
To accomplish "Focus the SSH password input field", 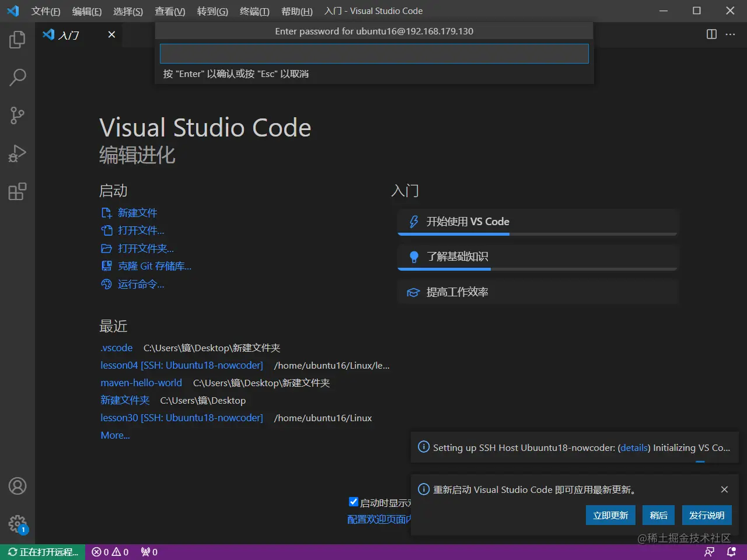I will tap(374, 54).
